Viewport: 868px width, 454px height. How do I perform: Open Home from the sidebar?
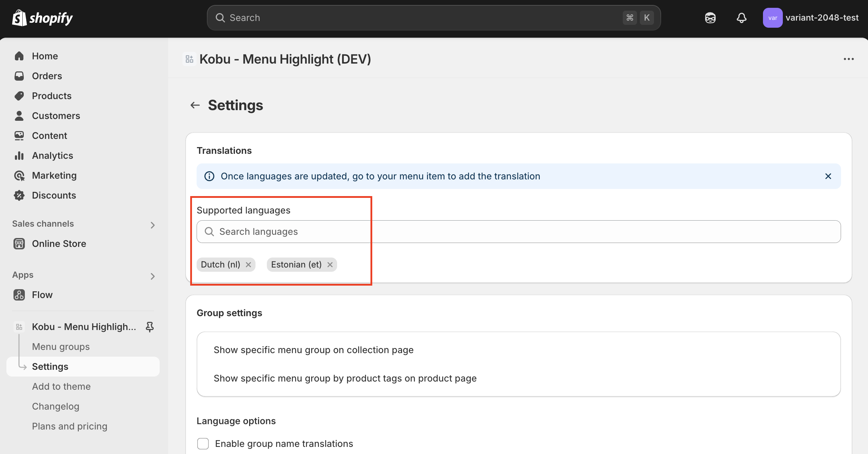[45, 56]
